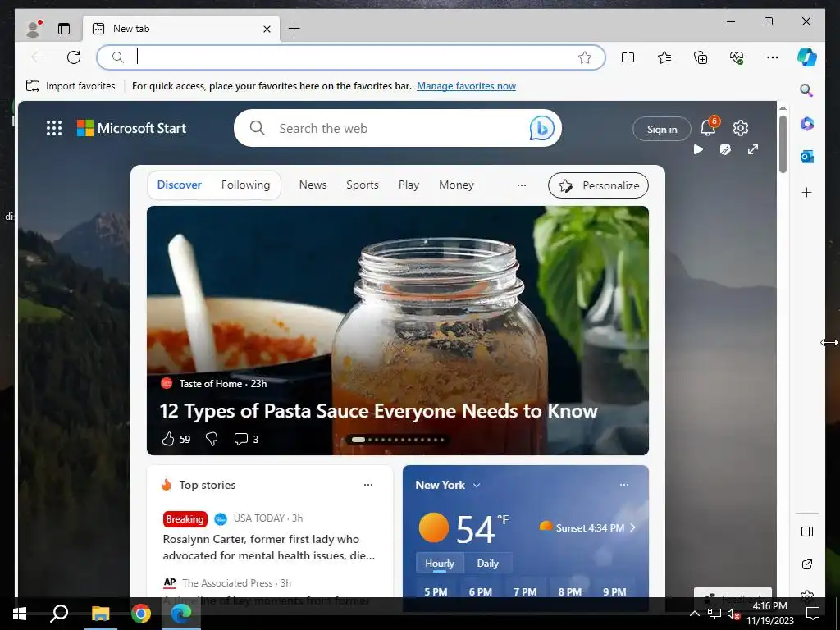Viewport: 840px width, 630px height.
Task: Open the News category
Action: pyautogui.click(x=313, y=185)
